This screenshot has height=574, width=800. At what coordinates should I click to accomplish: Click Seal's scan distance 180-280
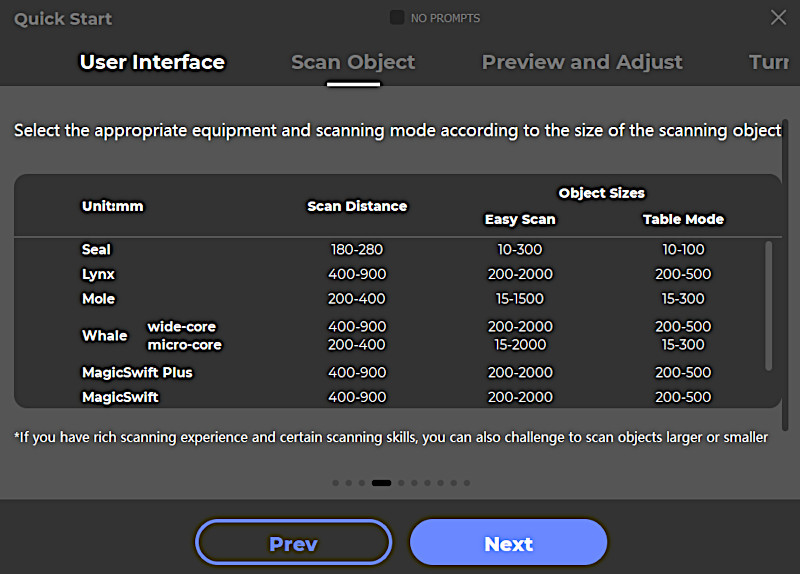point(357,249)
